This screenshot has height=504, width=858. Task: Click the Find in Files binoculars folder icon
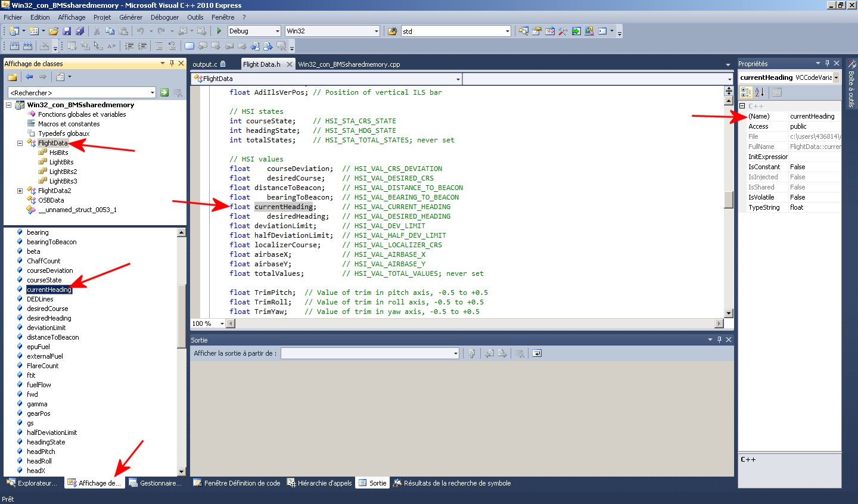392,31
